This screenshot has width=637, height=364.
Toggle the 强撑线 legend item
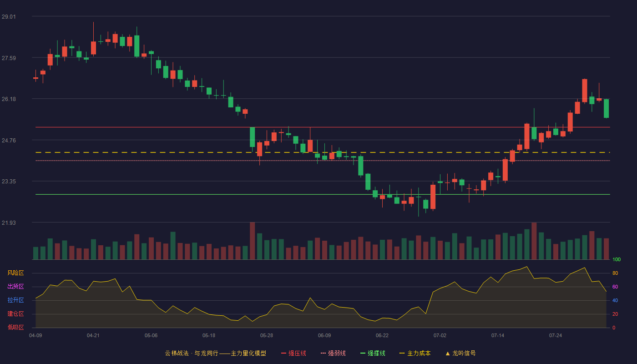(373, 353)
